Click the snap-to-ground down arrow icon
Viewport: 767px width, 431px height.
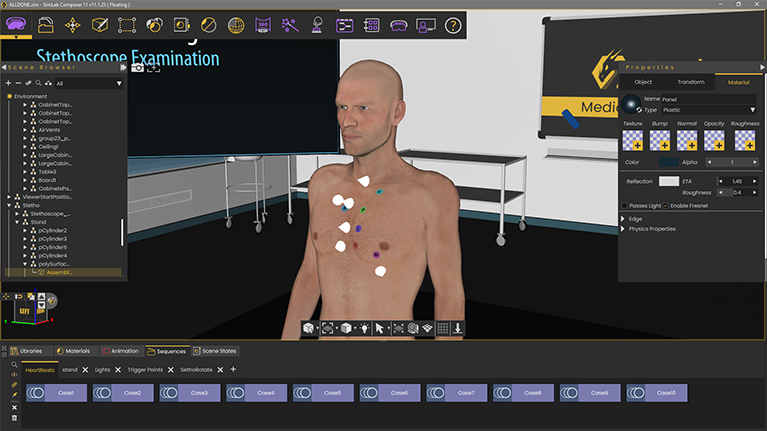tap(458, 328)
